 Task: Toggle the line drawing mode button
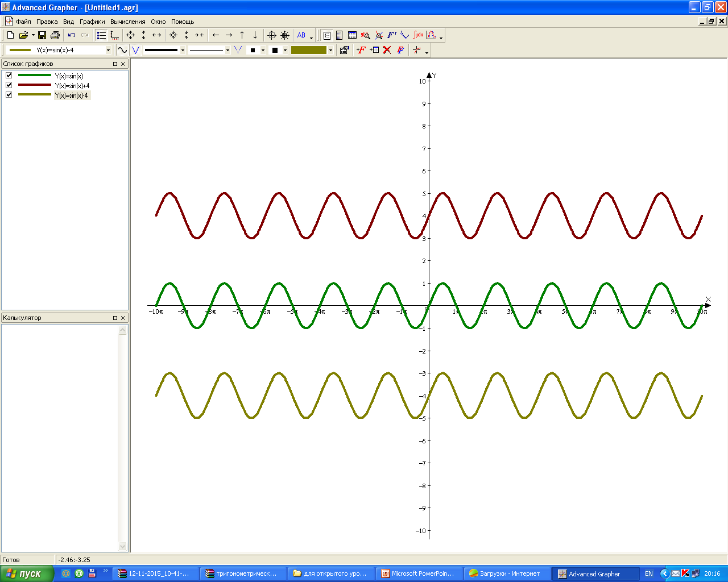pos(122,50)
